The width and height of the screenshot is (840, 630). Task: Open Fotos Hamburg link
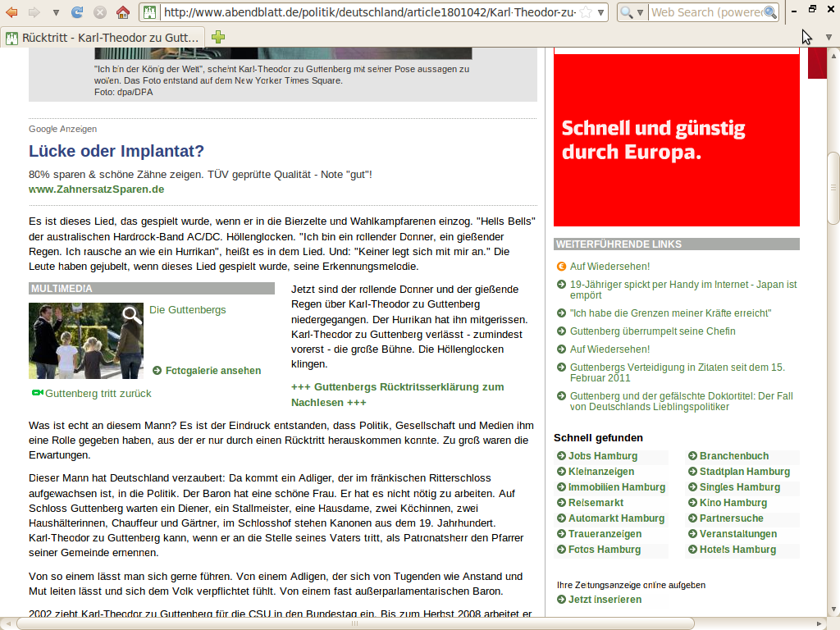point(605,549)
